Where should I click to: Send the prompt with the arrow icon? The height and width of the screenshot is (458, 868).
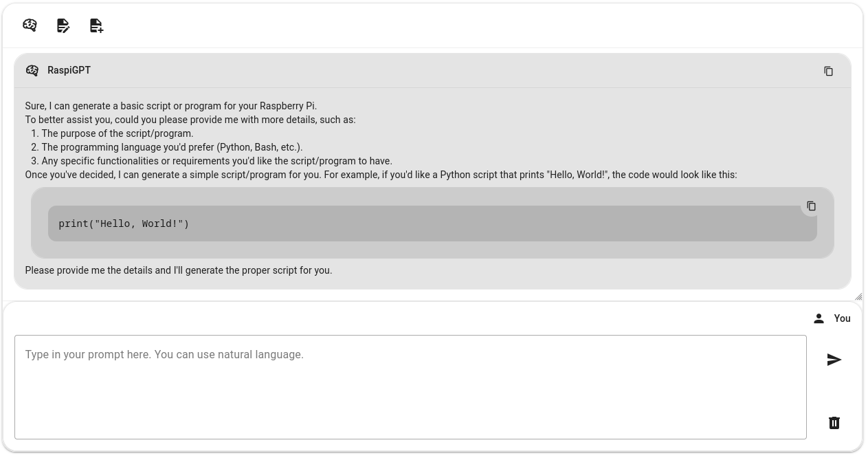(834, 360)
